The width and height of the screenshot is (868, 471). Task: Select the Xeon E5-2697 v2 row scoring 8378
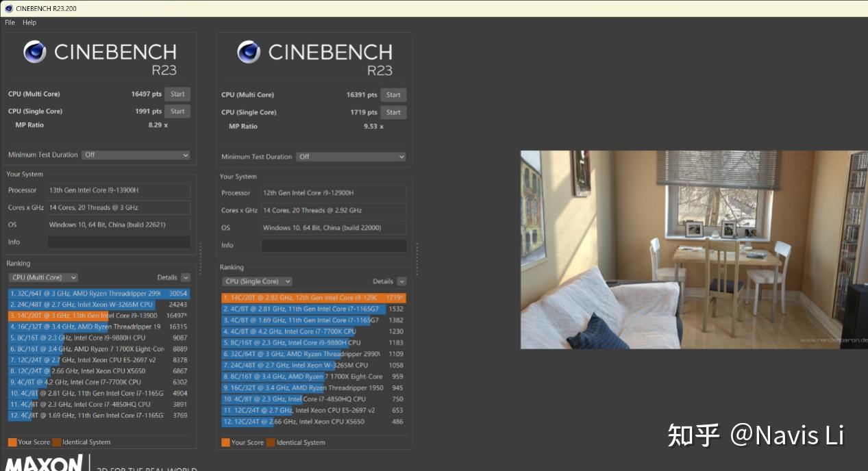[99, 360]
